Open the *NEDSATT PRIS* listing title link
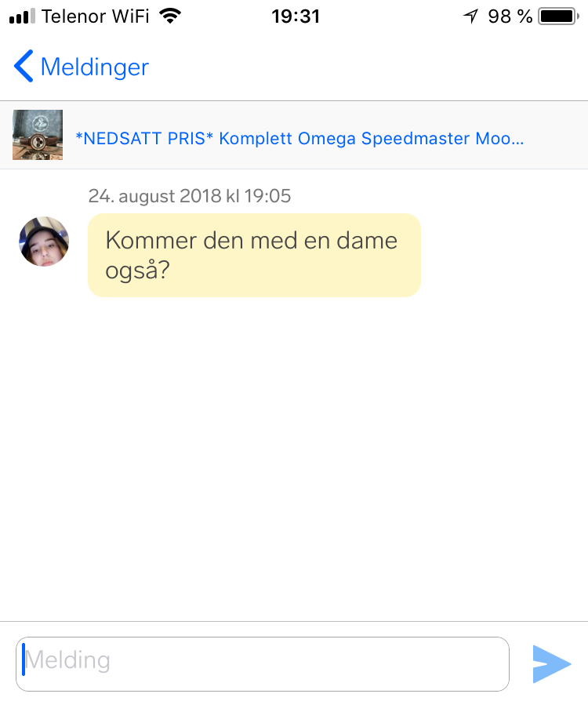This screenshot has width=588, height=701. 299,139
